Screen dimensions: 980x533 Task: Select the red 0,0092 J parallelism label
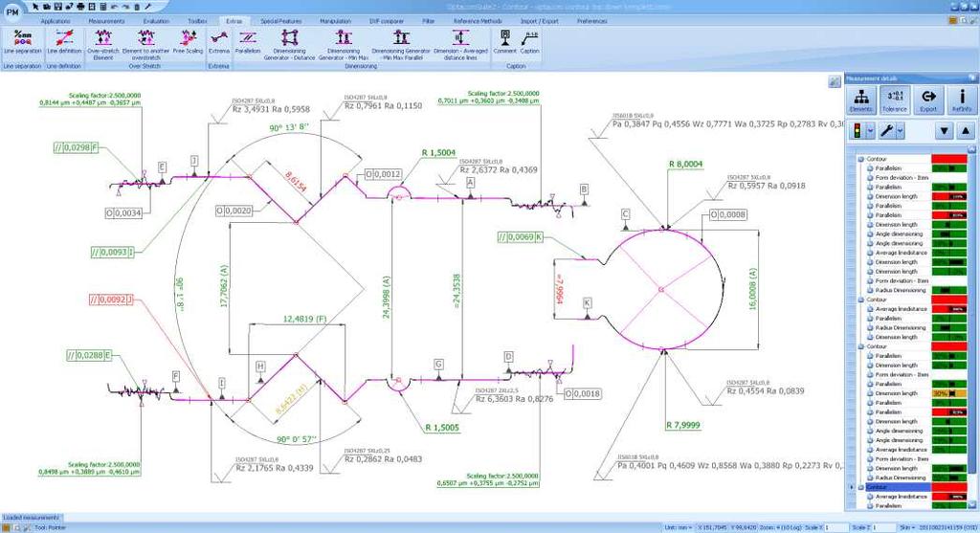point(112,300)
